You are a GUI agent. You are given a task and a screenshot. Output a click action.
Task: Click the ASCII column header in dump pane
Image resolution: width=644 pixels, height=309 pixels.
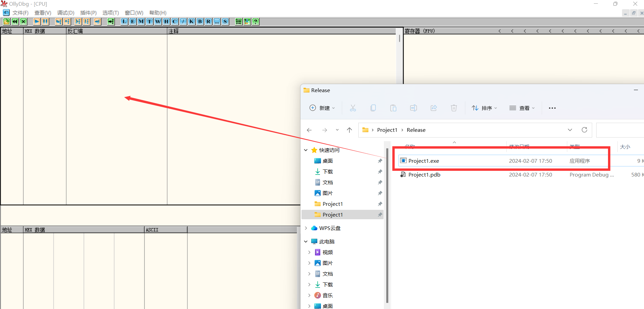(166, 230)
